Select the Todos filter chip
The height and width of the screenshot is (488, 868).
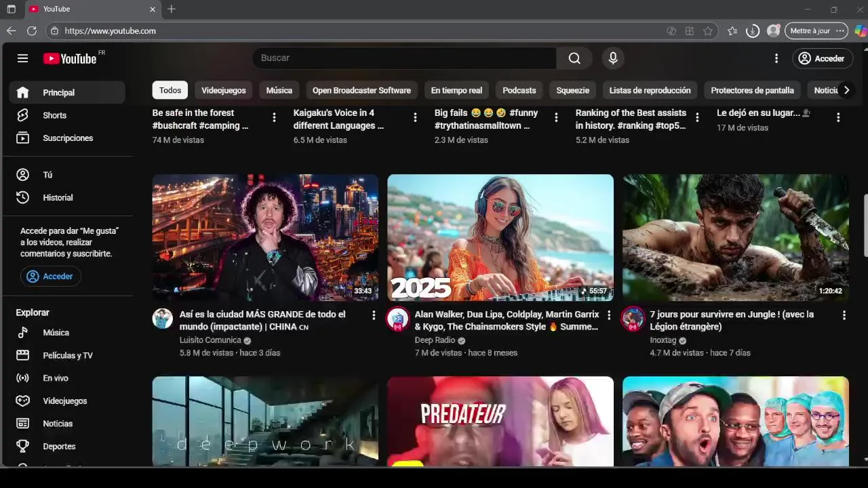pyautogui.click(x=170, y=90)
